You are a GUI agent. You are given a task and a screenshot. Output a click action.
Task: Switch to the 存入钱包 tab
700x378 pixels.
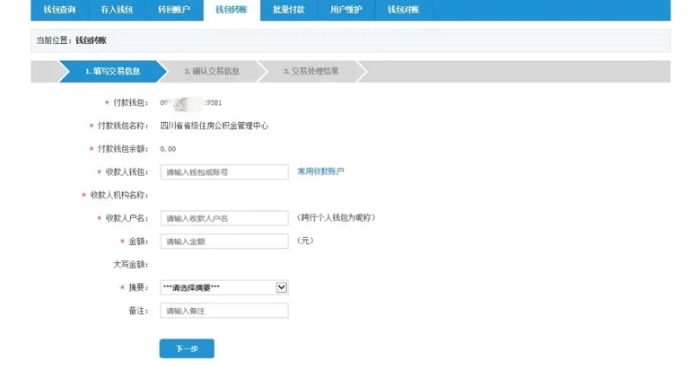tap(117, 10)
